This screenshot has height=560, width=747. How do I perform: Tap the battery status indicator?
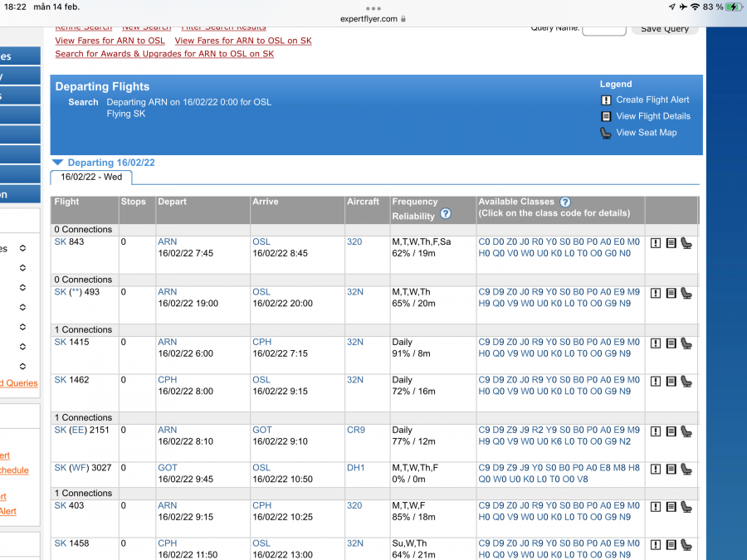tap(734, 7)
